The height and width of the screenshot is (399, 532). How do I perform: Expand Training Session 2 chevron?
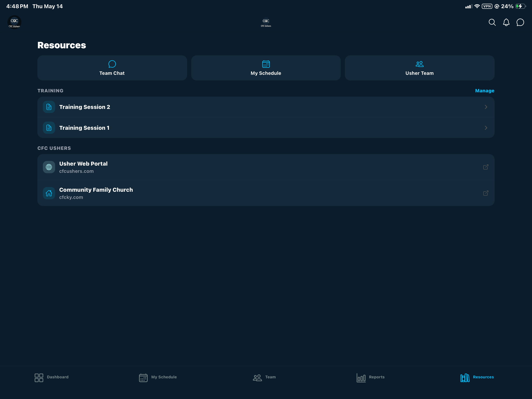click(486, 107)
